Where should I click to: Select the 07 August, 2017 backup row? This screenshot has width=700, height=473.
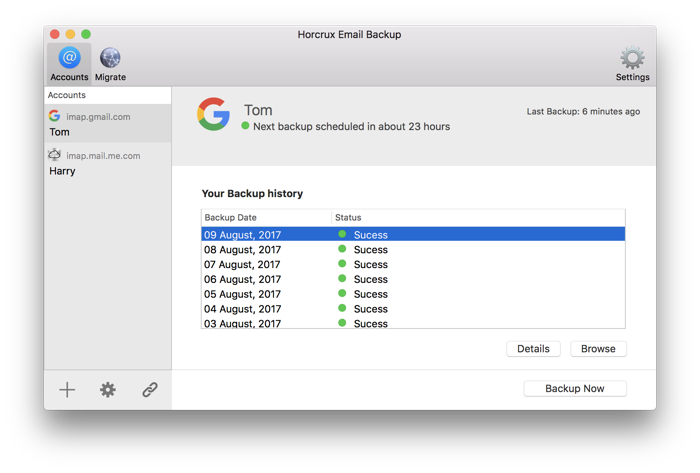[x=413, y=264]
